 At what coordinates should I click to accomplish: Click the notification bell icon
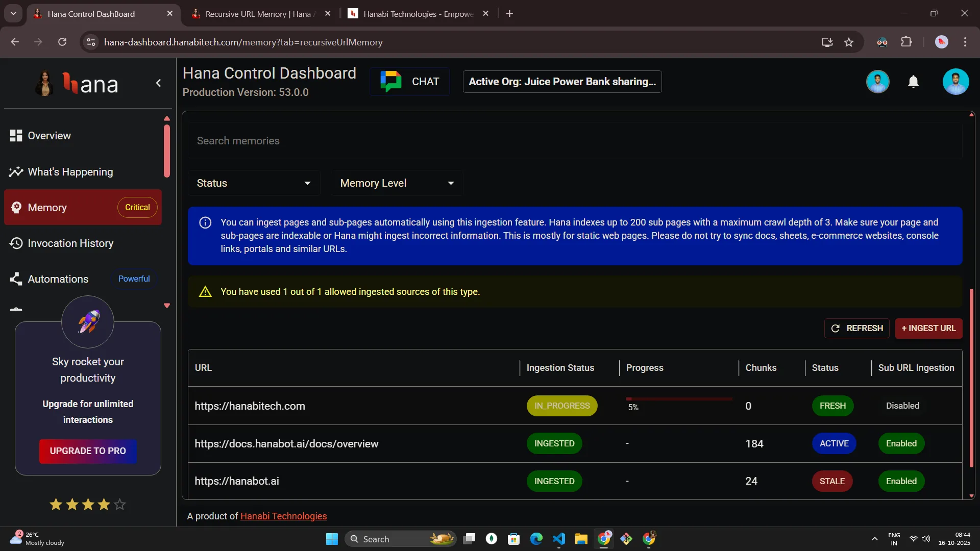pos(913,82)
